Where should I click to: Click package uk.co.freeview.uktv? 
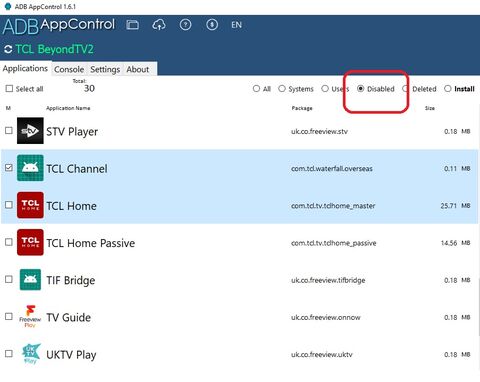click(x=321, y=355)
